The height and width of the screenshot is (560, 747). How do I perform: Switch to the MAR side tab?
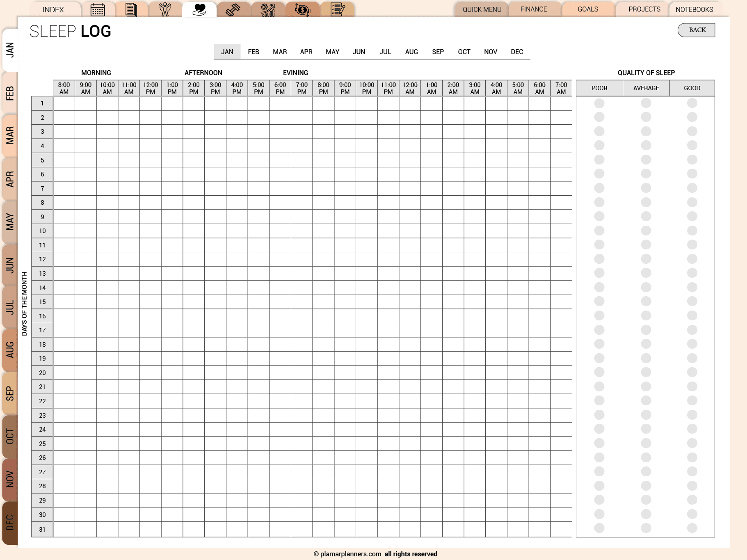pyautogui.click(x=10, y=135)
